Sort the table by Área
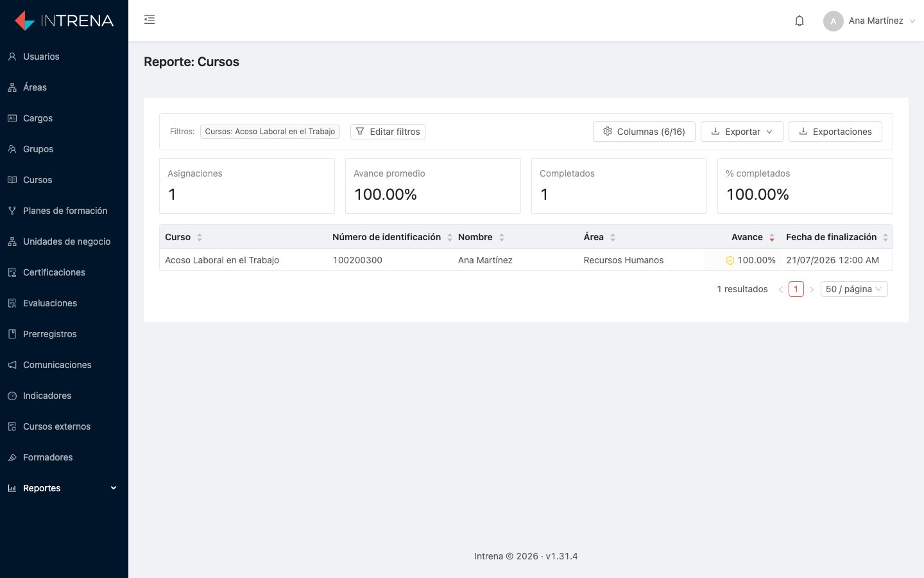The height and width of the screenshot is (578, 924). (x=641, y=237)
